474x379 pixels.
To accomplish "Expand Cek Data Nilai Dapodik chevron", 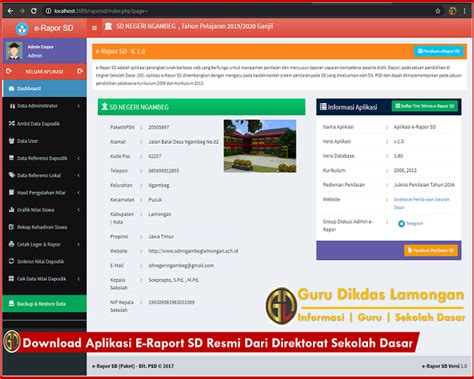I will click(x=79, y=279).
